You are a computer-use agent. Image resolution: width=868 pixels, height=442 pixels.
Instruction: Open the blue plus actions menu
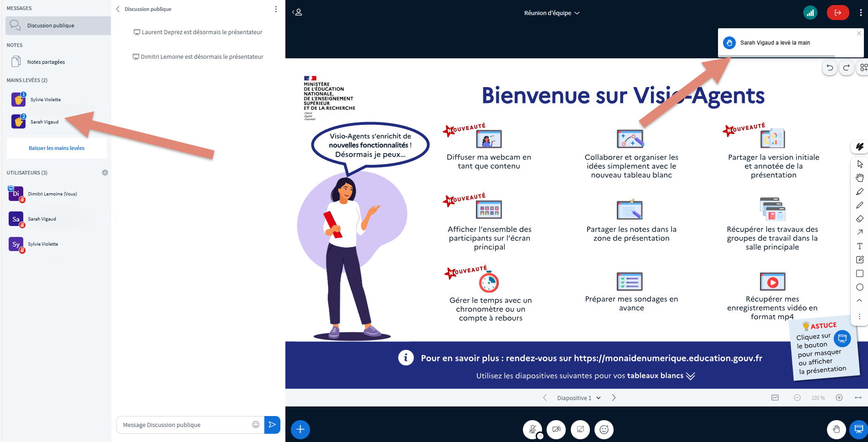point(300,429)
